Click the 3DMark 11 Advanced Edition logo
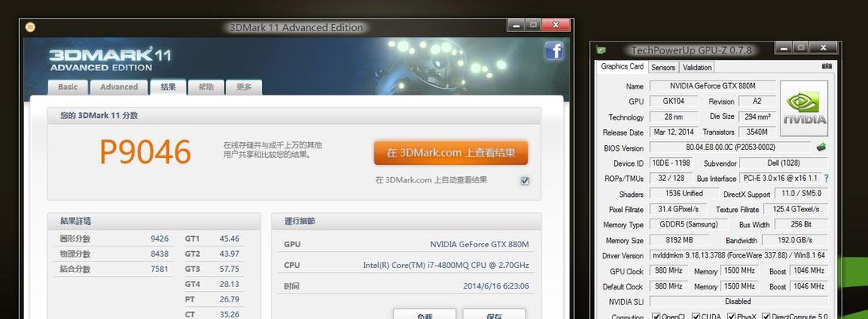This screenshot has width=868, height=319. 110,60
